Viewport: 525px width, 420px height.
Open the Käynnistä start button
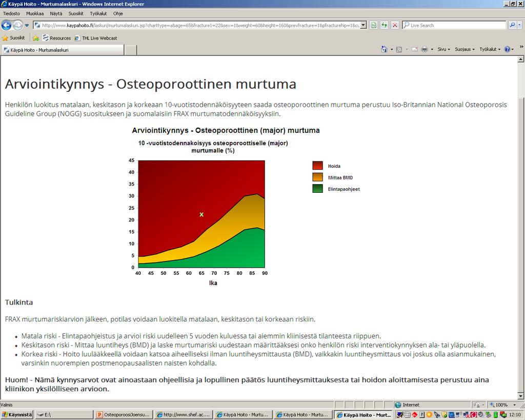point(17,415)
